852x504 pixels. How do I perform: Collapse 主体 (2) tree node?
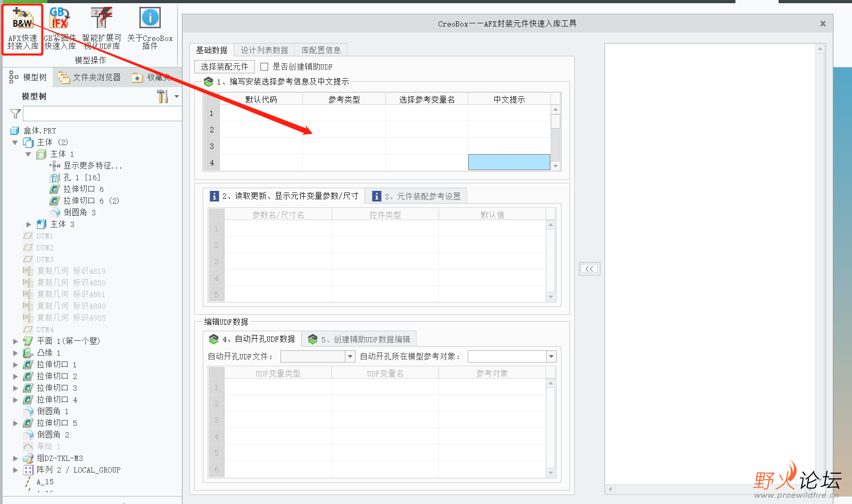click(x=15, y=142)
